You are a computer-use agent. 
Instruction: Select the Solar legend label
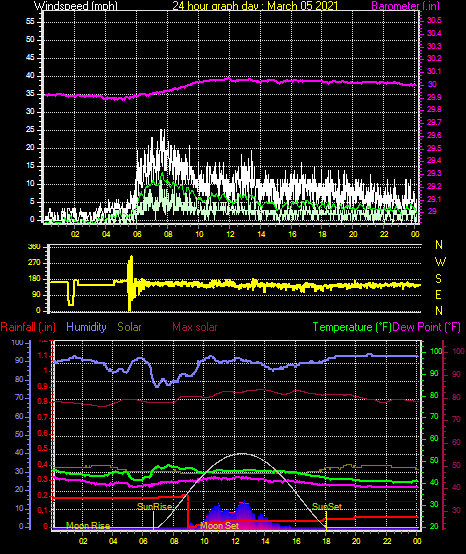click(129, 327)
